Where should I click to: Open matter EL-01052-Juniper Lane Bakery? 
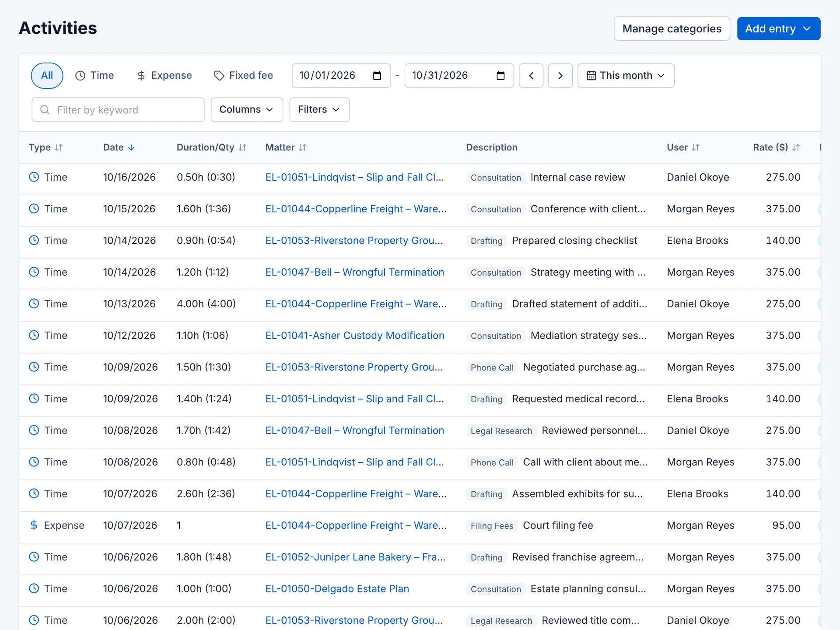356,557
